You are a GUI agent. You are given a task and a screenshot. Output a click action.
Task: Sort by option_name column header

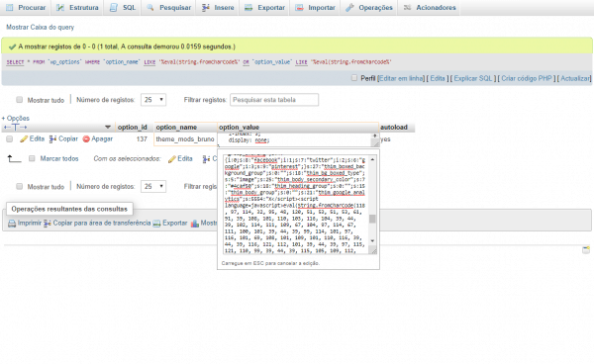coord(176,128)
